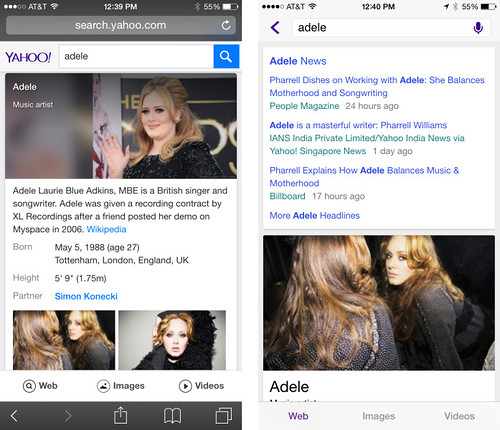500x430 pixels.
Task: Switch to Images tab in Yahoo app
Action: [379, 416]
